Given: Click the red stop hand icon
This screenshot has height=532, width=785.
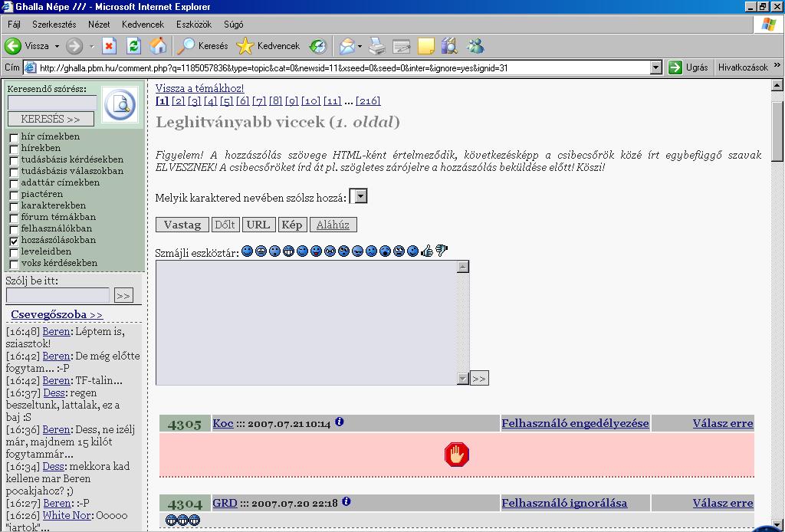Looking at the screenshot, I should coord(457,455).
